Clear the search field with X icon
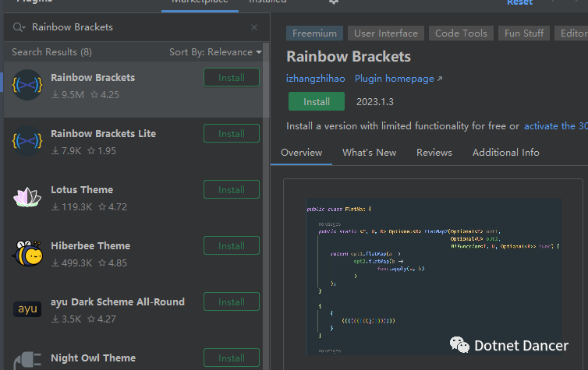 [254, 27]
